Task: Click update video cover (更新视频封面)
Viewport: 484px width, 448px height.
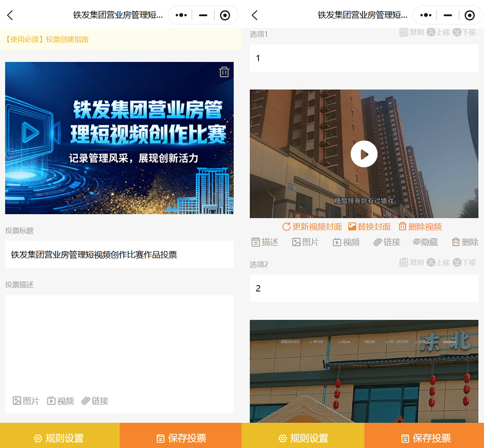Action: 312,227
